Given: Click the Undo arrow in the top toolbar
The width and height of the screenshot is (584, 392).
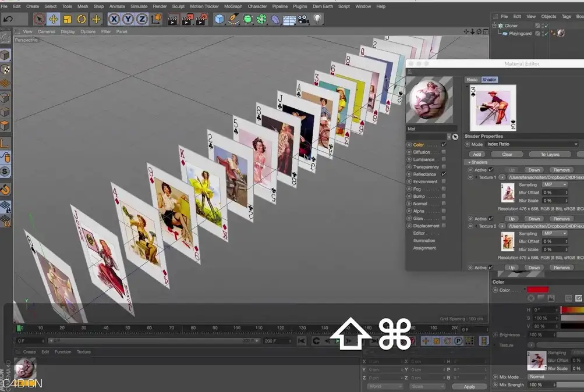Looking at the screenshot, I should tap(8, 19).
